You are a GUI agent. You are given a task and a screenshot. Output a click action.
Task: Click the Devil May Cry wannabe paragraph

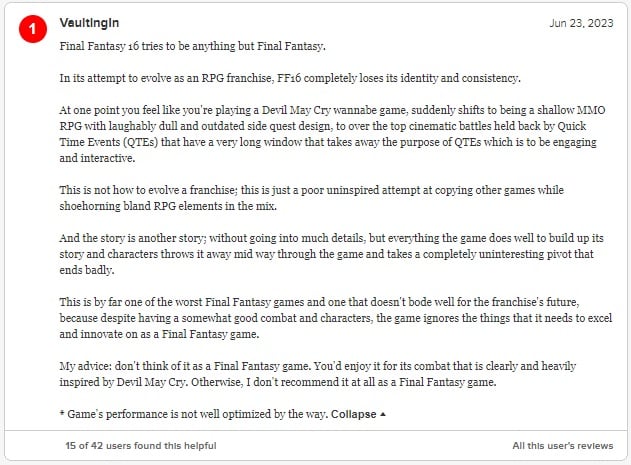click(x=332, y=134)
